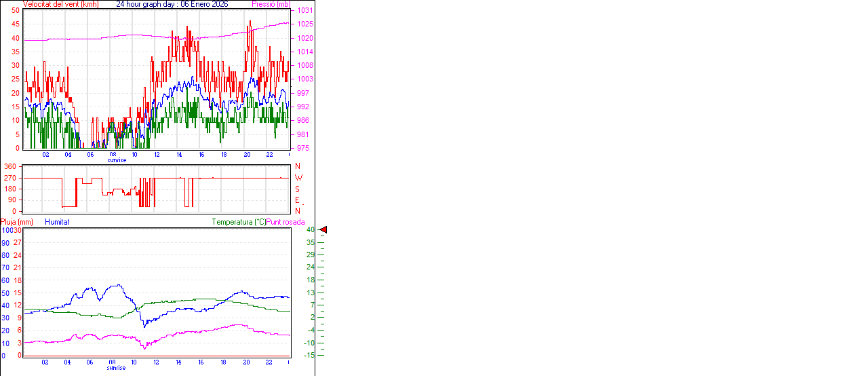
Task: Select the 'Velocitat del vent (kmh)' axis title
Action: [60, 4]
